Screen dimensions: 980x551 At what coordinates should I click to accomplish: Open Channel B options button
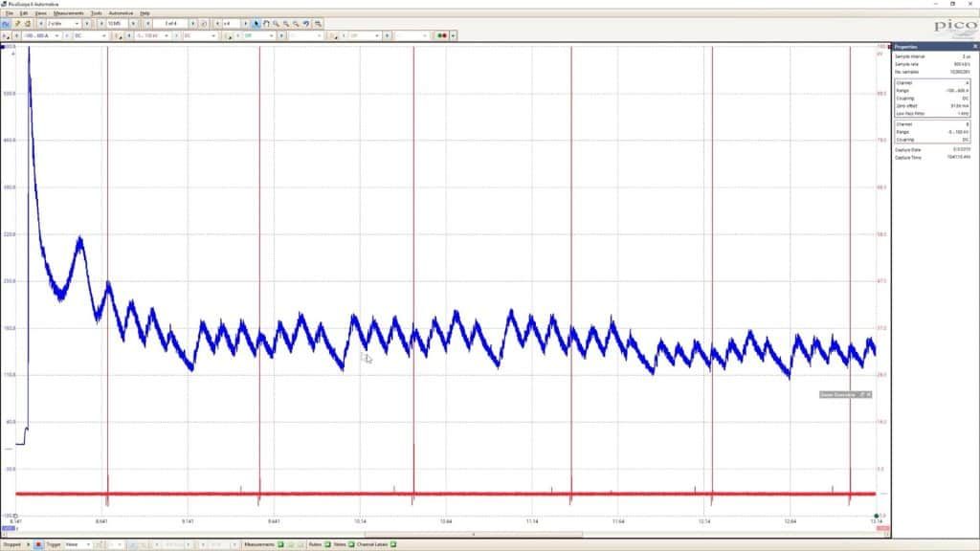[x=118, y=35]
